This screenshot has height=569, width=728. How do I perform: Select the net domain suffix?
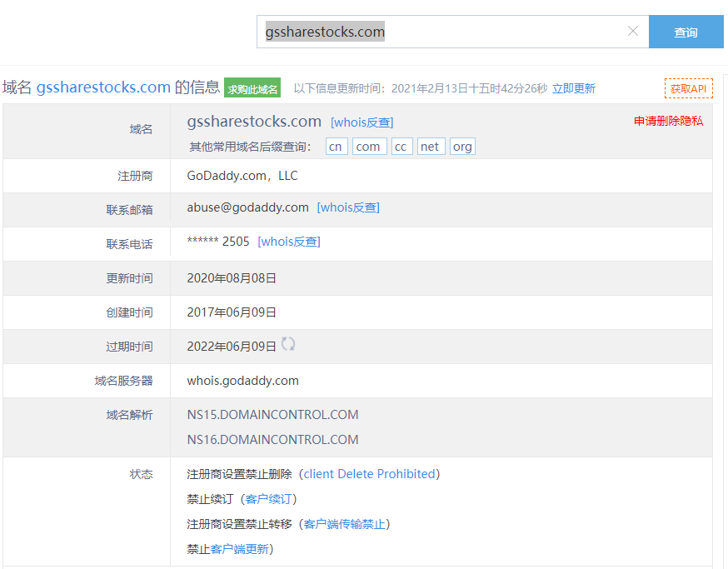[430, 147]
